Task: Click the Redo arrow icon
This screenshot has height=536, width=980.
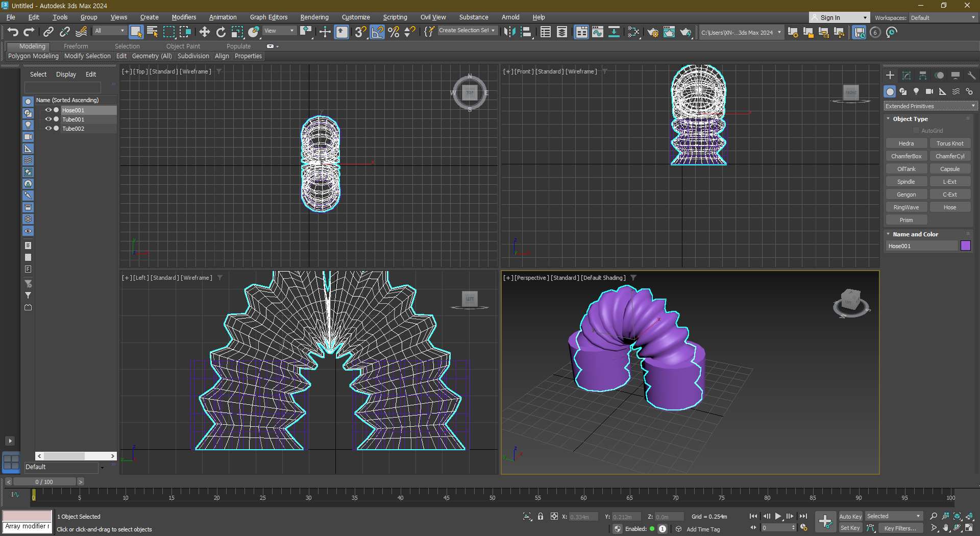Action: point(29,32)
